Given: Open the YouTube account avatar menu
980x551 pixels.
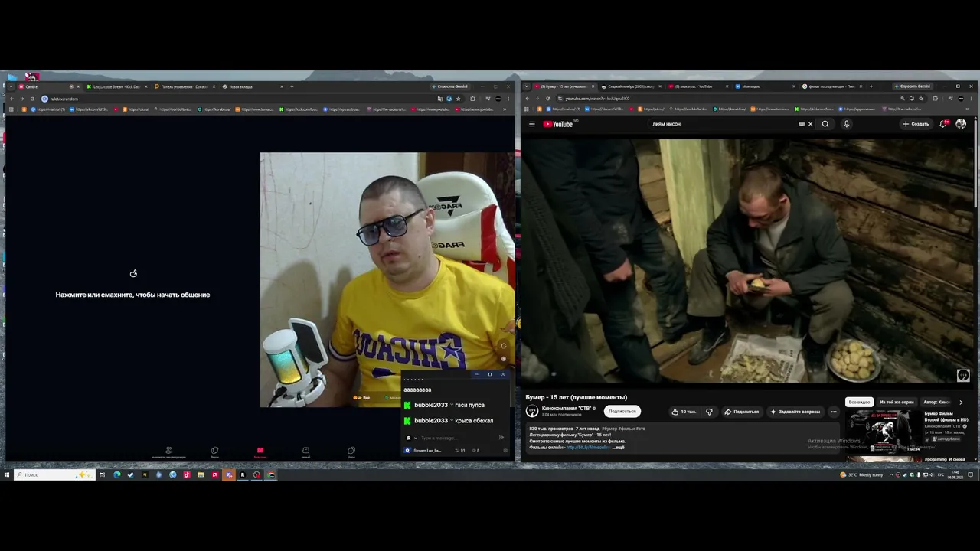Looking at the screenshot, I should pos(961,124).
